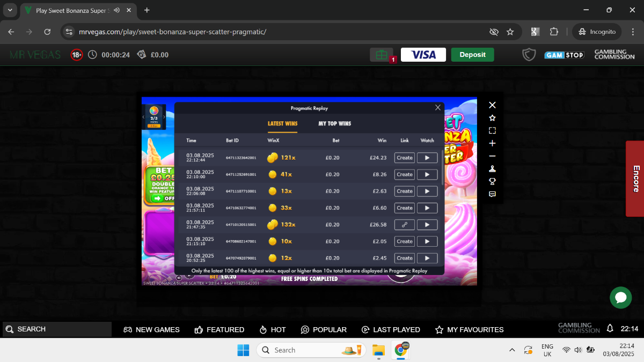Toggle game fullscreen mode icon

pyautogui.click(x=492, y=130)
